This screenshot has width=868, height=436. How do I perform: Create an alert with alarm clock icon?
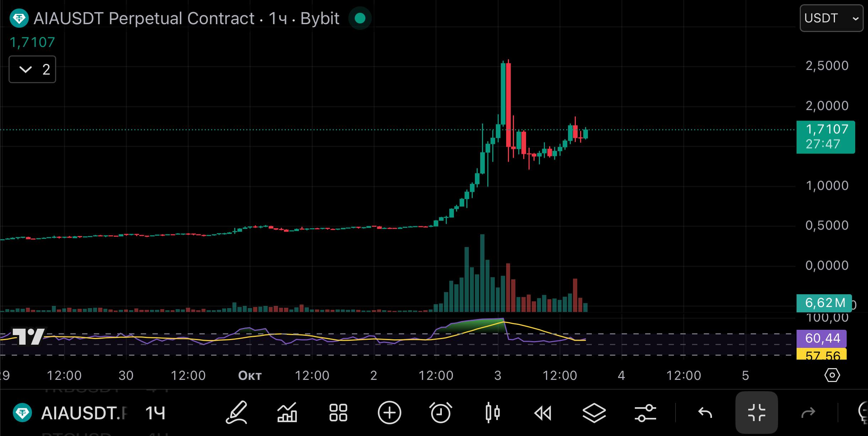point(441,413)
